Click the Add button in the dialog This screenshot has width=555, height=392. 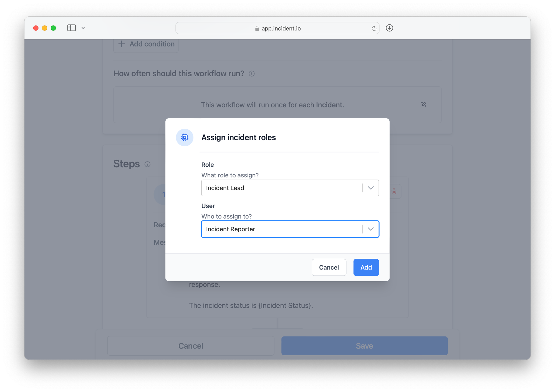click(366, 267)
